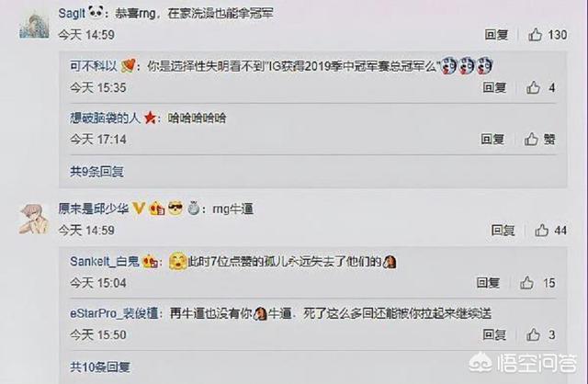Reply to eStarPro_裴俊植's comment at 15:50
588x384 pixels.
[x=494, y=335]
